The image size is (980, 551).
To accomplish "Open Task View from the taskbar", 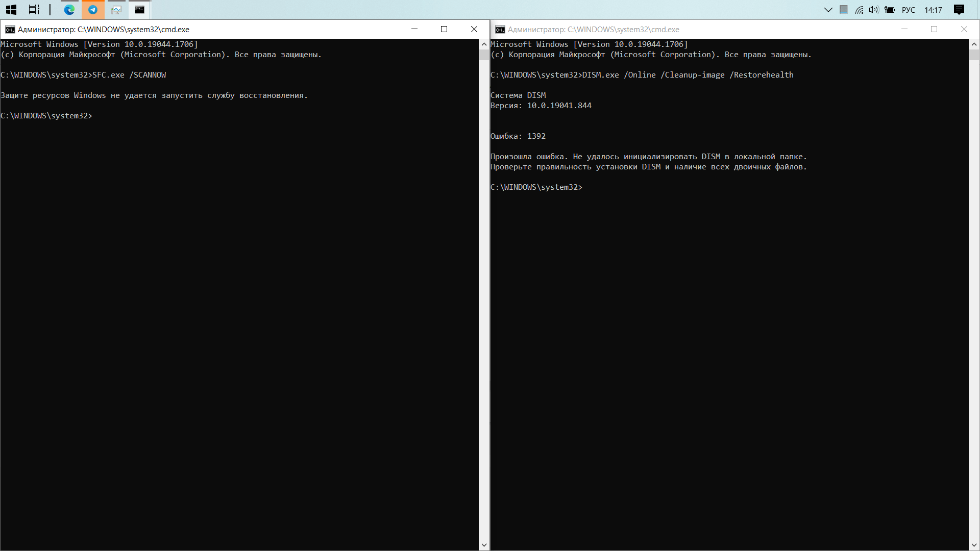I will click(34, 10).
